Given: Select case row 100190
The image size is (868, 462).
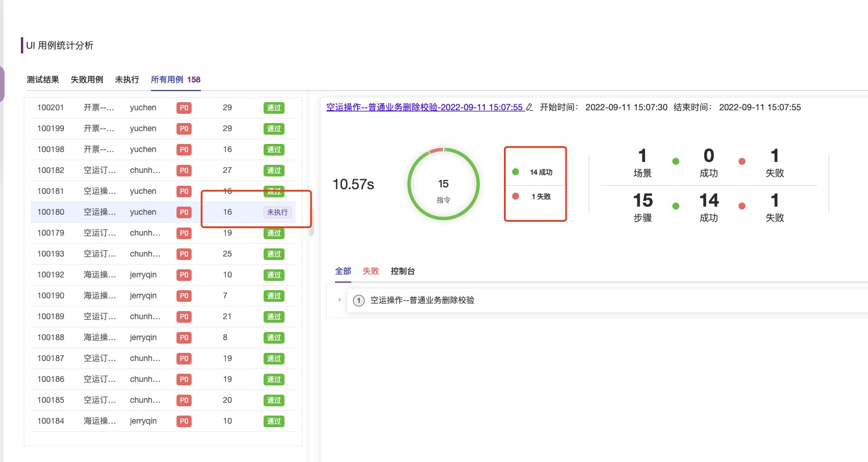Looking at the screenshot, I should 163,296.
